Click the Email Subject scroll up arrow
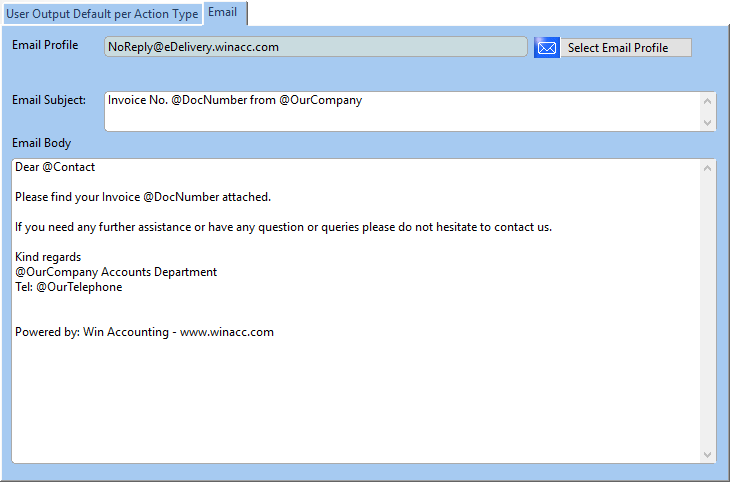Image resolution: width=730 pixels, height=482 pixels. pos(708,101)
